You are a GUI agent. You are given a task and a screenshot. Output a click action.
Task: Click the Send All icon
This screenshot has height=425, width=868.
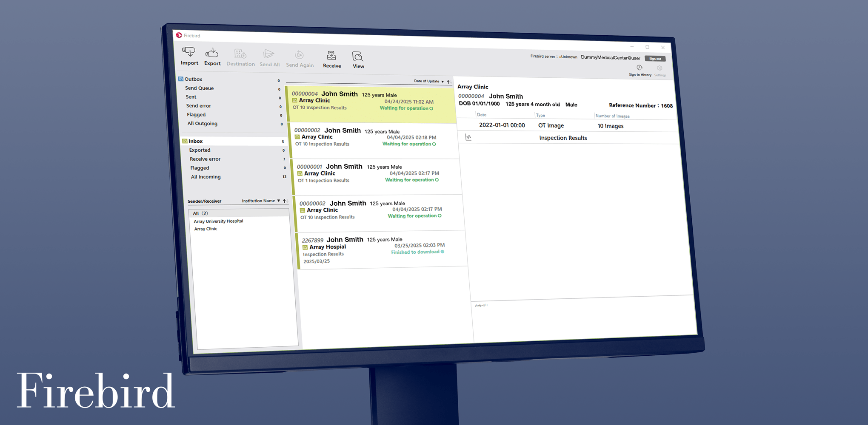click(x=269, y=54)
